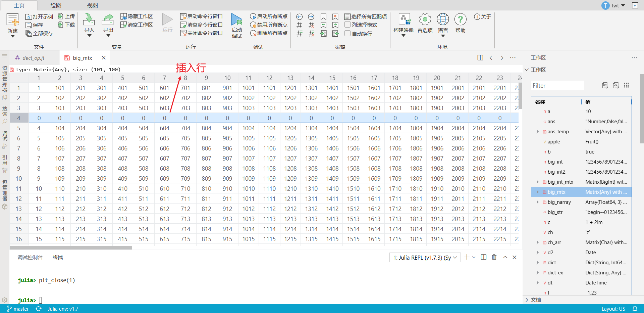Select the big_str variable row
This screenshot has width=644, height=313.
(x=581, y=212)
